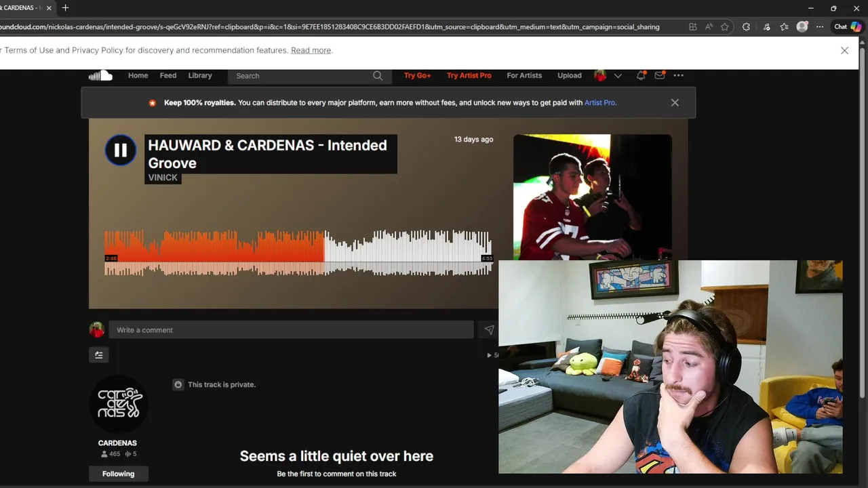Seek in the unplayed white waveform section
The image size is (868, 488).
[408, 253]
